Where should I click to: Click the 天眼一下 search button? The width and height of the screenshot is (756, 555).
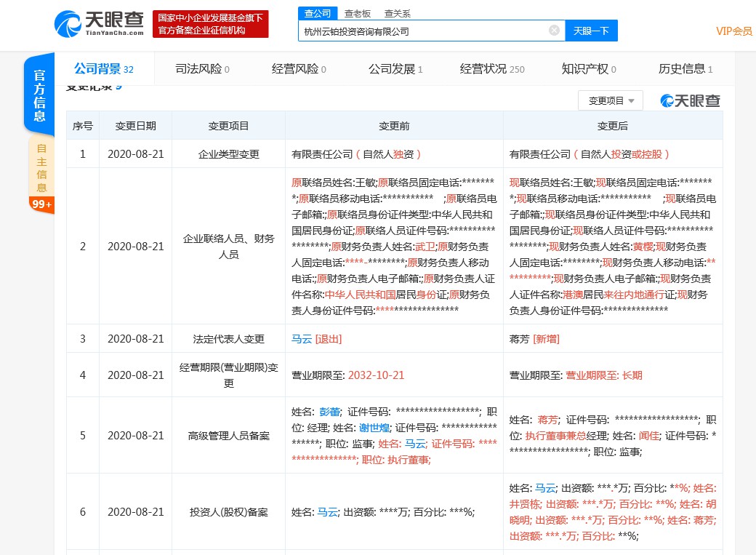591,31
